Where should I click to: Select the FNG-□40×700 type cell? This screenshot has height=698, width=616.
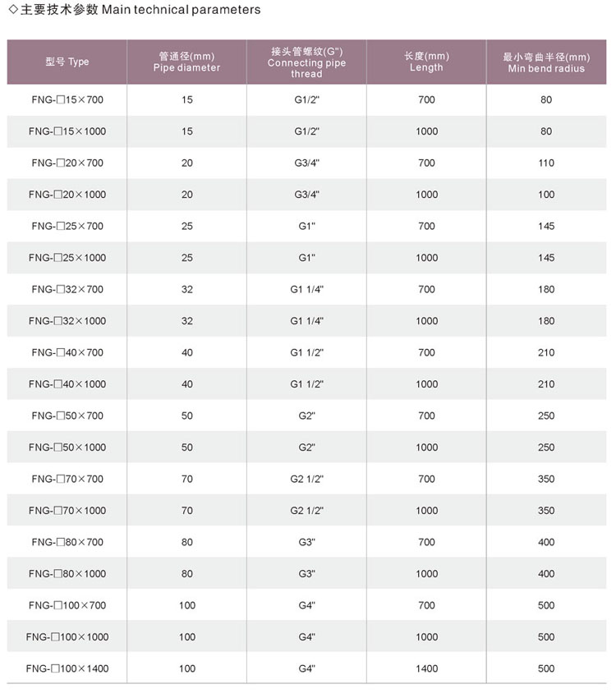click(67, 352)
